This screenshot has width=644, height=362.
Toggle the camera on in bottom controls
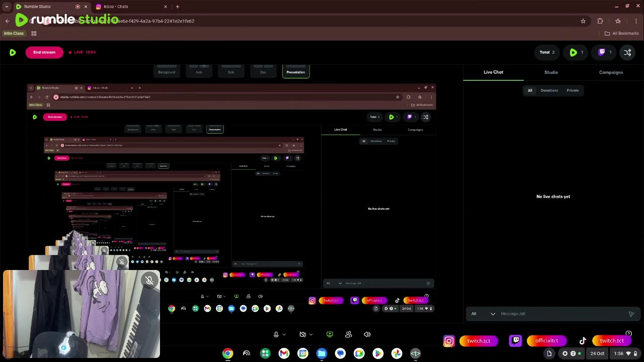click(x=303, y=334)
